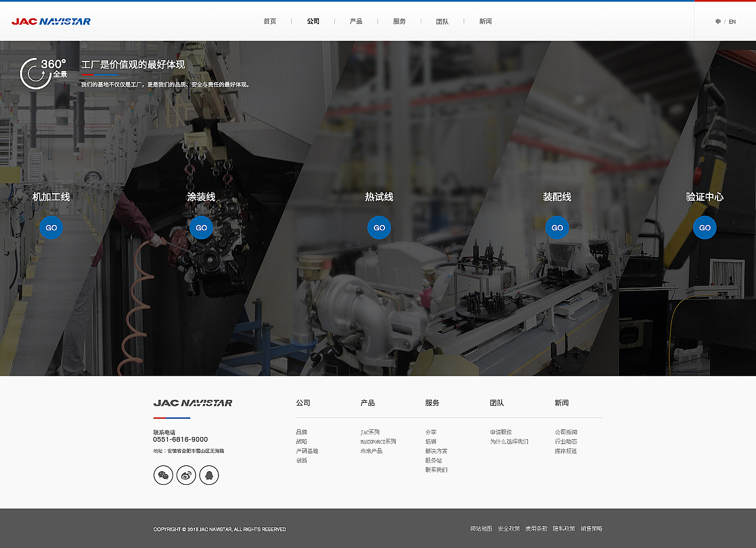Open 行业动态 footer link
Image resolution: width=756 pixels, height=548 pixels.
pyautogui.click(x=566, y=442)
